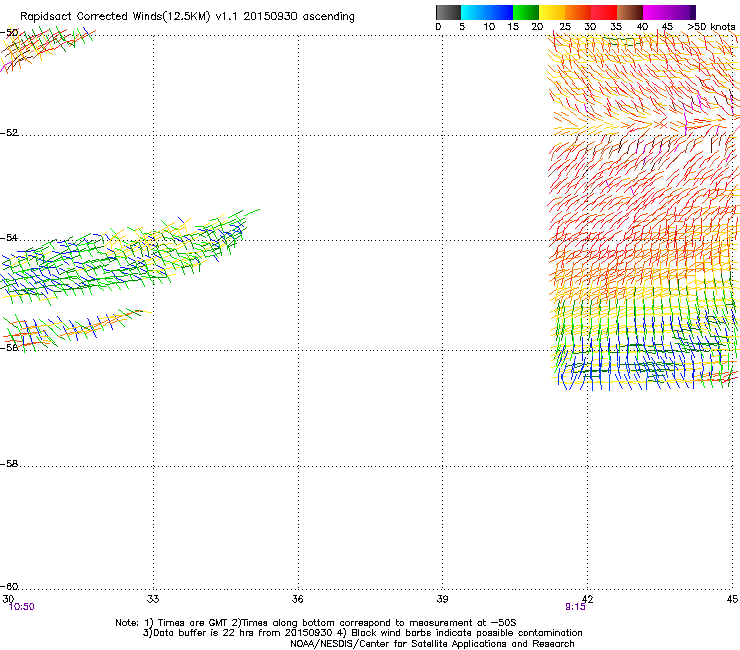This screenshot has height=650, width=740.
Task: Click the purple 10:50 swath time label
Action: pyautogui.click(x=22, y=607)
